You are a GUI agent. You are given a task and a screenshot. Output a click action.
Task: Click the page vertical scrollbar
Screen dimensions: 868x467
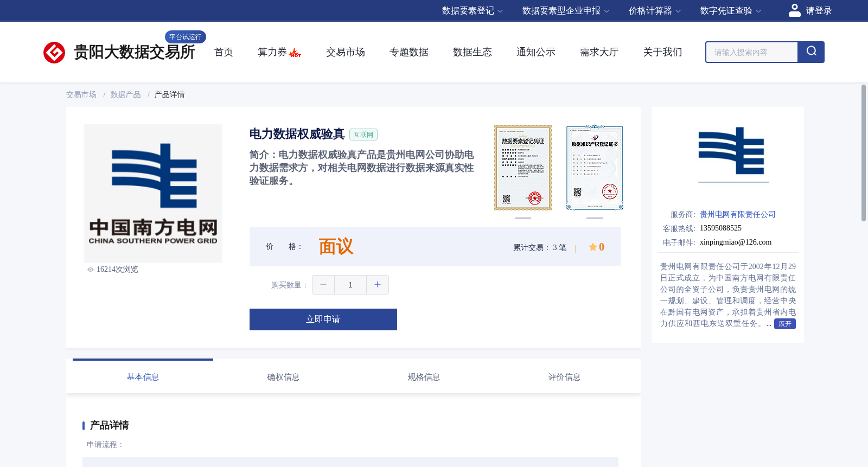tap(864, 153)
